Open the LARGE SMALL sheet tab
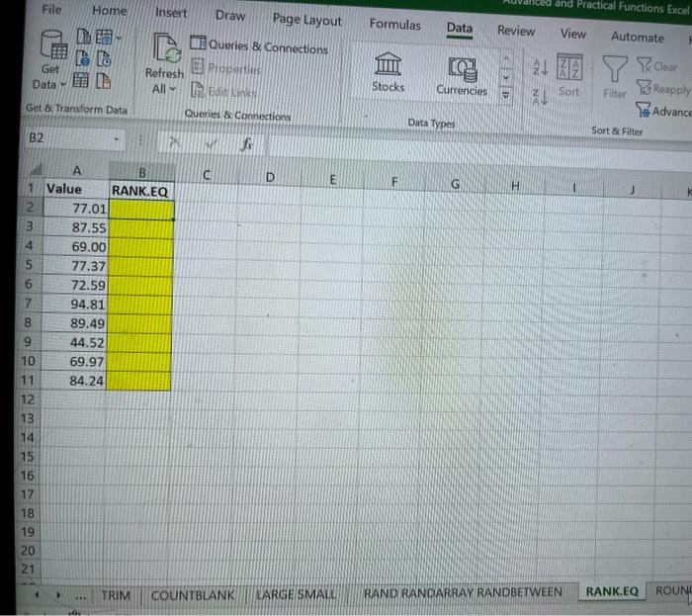692x616 pixels. 297,594
